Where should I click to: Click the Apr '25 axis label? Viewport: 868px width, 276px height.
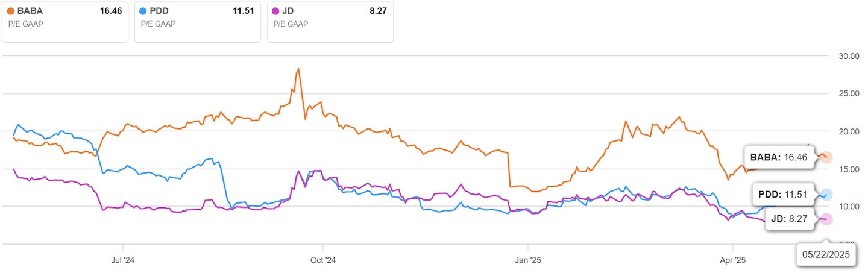(x=732, y=260)
